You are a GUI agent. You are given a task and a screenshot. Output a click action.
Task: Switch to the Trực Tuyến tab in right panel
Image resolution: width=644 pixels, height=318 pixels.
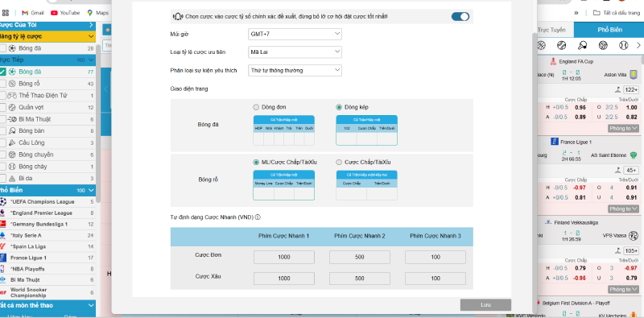[x=551, y=30]
